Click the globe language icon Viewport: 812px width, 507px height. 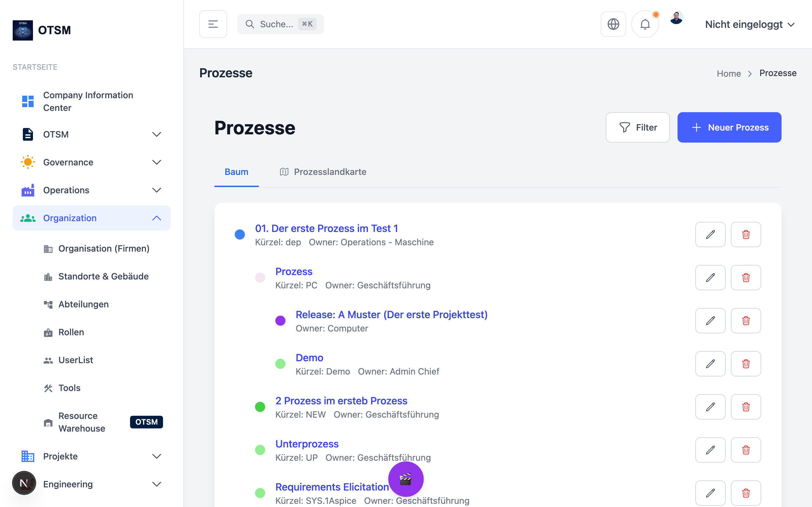tap(613, 24)
